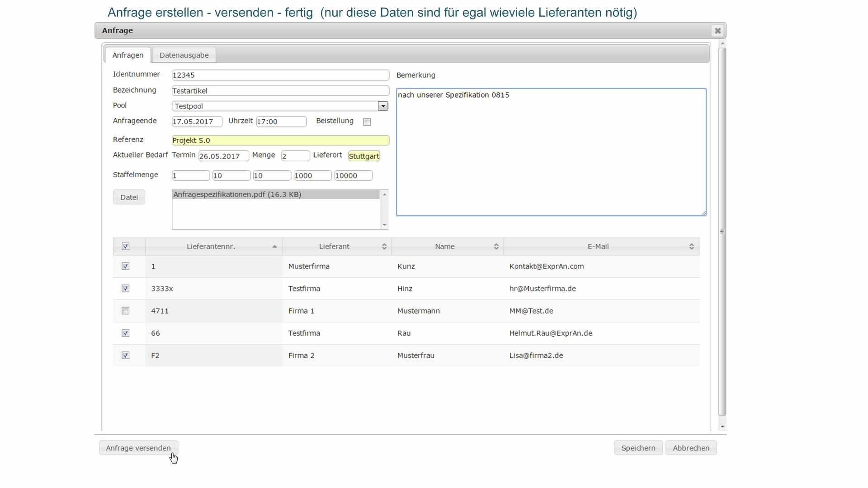Click the Lieferort field Stuttgart
868x488 pixels.
click(x=364, y=156)
